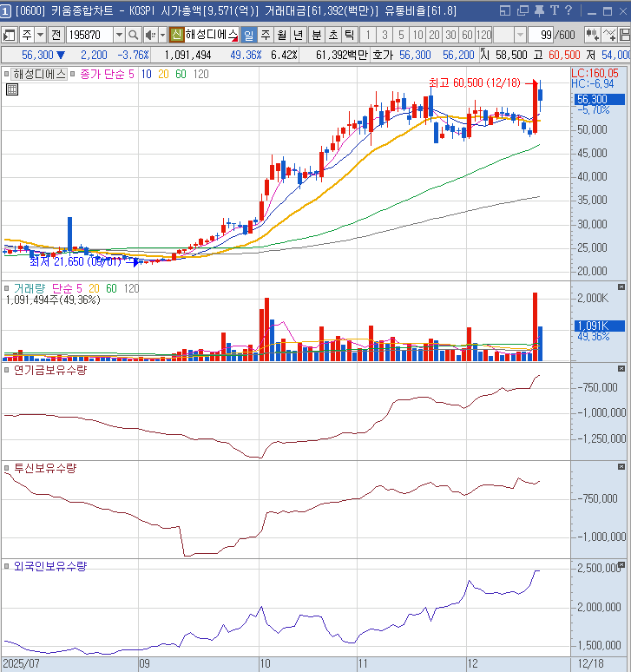Select the 틱 tick chart tab

349,35
